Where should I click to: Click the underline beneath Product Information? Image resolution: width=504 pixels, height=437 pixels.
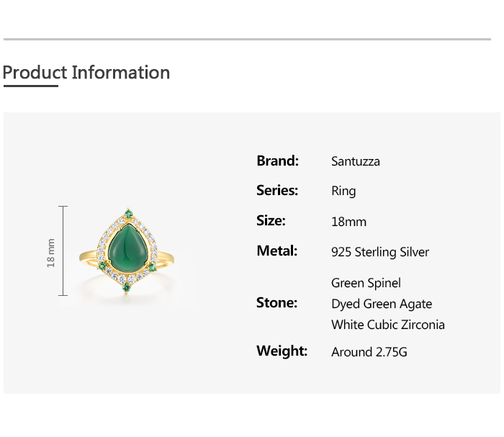point(30,86)
